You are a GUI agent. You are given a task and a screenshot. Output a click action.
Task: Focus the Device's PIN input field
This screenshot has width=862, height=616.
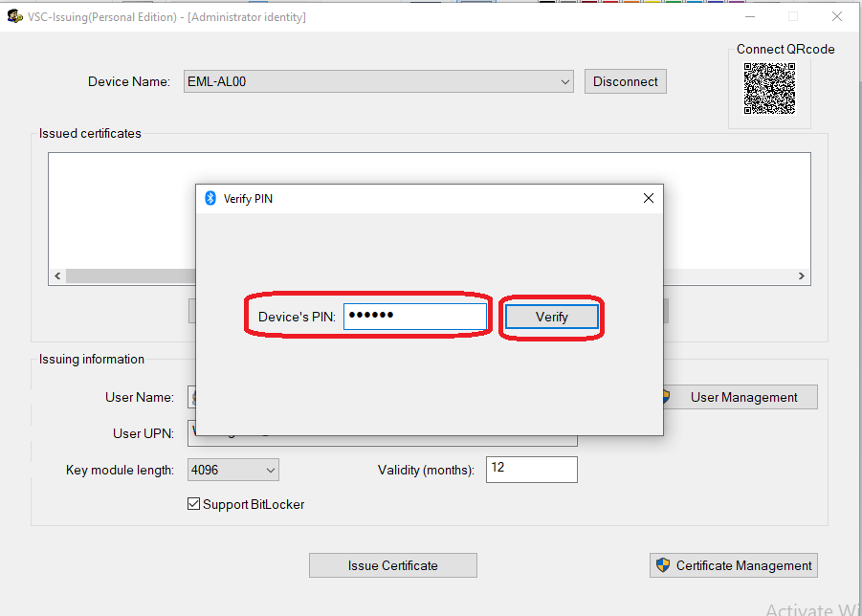click(414, 317)
